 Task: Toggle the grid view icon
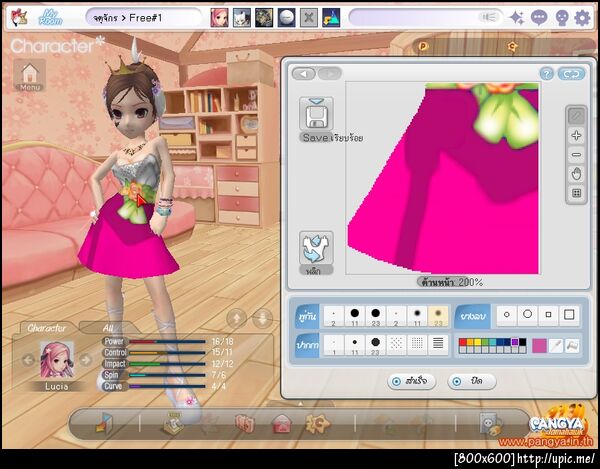[576, 193]
